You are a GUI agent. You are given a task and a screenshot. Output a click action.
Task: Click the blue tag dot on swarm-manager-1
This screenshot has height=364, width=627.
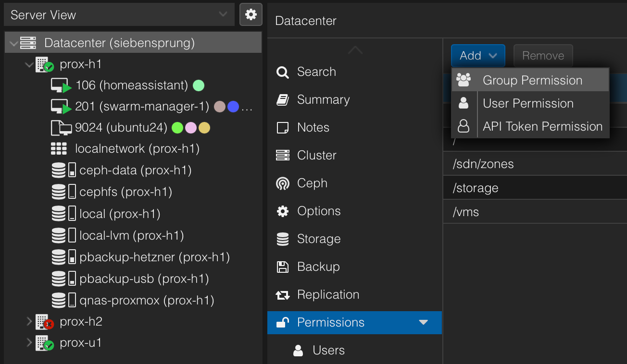click(x=233, y=107)
